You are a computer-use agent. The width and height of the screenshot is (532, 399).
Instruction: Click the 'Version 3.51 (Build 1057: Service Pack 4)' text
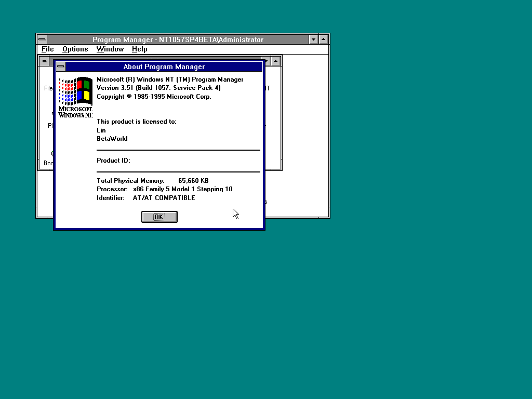tap(159, 88)
